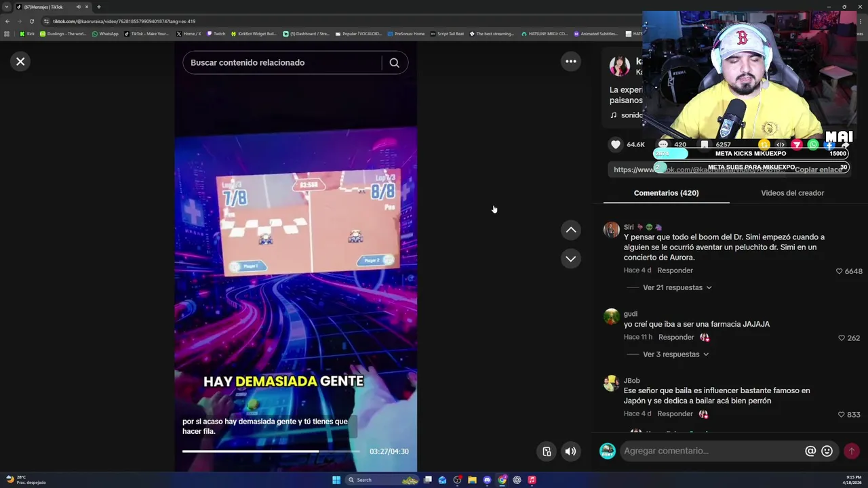Mute the video with the speaker icon
868x488 pixels.
[x=571, y=451]
